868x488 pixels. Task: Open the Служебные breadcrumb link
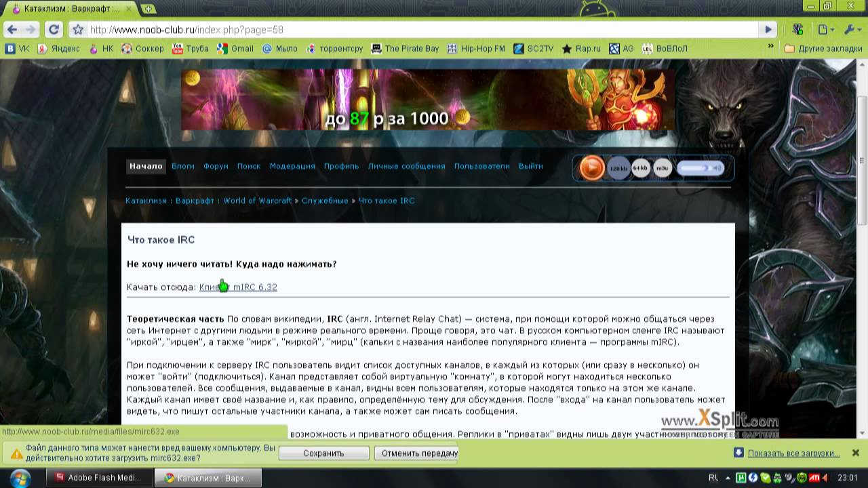pyautogui.click(x=325, y=201)
